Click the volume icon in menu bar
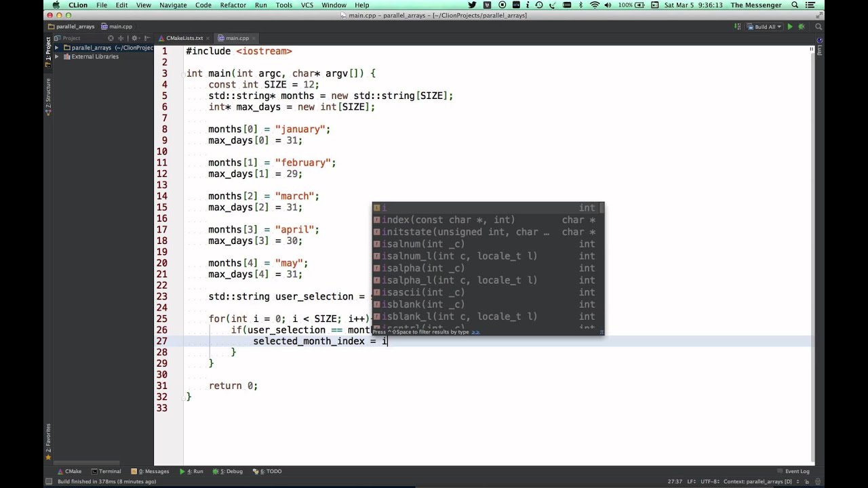This screenshot has width=868, height=488. click(x=609, y=5)
